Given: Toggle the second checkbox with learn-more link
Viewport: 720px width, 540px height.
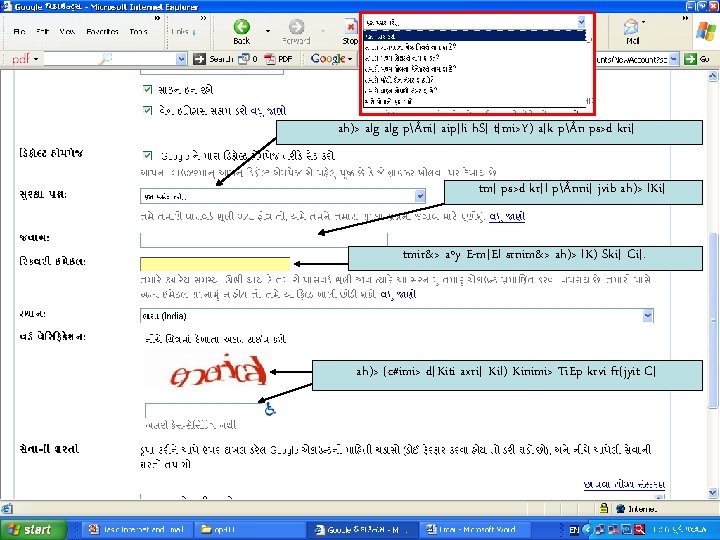Looking at the screenshot, I should coord(147,110).
